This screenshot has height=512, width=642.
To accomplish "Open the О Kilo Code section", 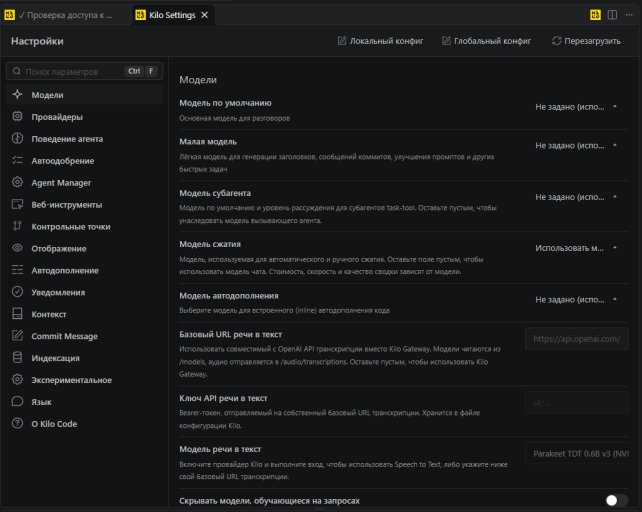I will [x=85, y=424].
